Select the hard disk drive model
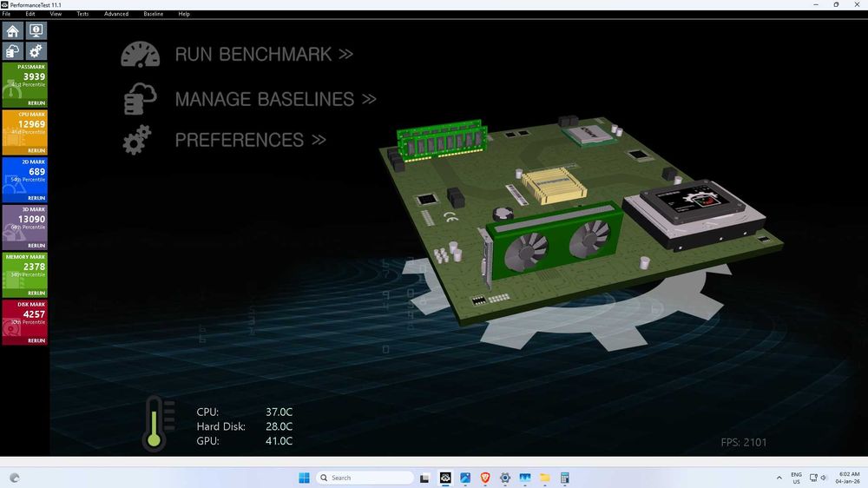The height and width of the screenshot is (488, 868). (x=694, y=214)
